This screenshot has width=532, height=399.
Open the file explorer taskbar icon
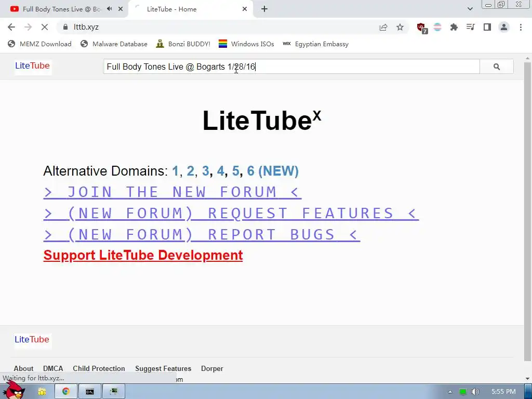(42, 392)
